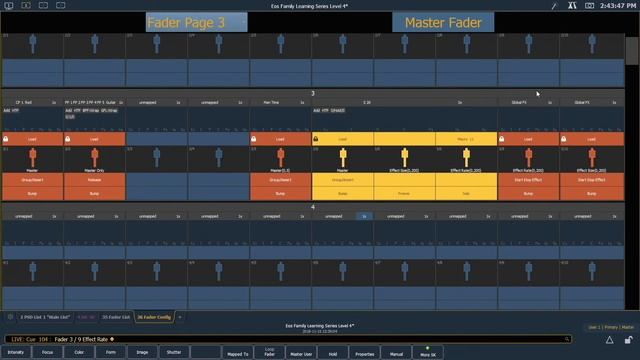Image resolution: width=640 pixels, height=360 pixels.
Task: Click the Properties softkey
Action: [x=365, y=353]
